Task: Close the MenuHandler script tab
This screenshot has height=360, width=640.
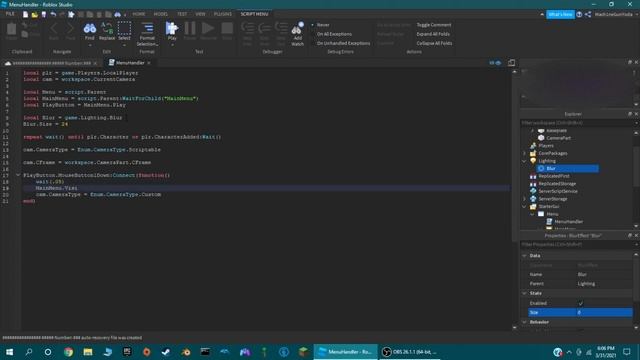Action: (149, 63)
